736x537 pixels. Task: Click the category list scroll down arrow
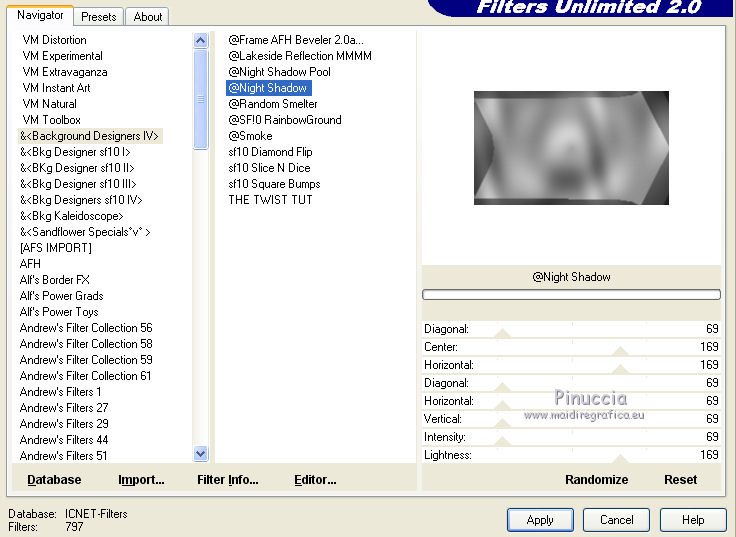pyautogui.click(x=200, y=453)
